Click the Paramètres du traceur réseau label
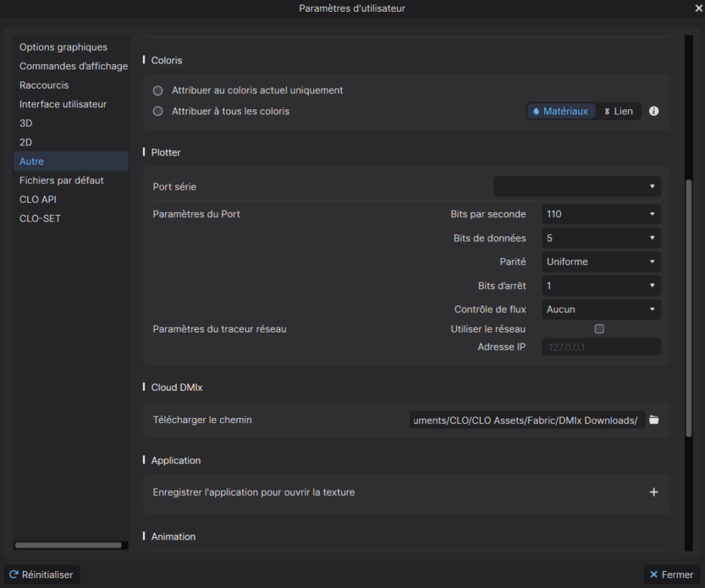The width and height of the screenshot is (705, 588). click(219, 329)
